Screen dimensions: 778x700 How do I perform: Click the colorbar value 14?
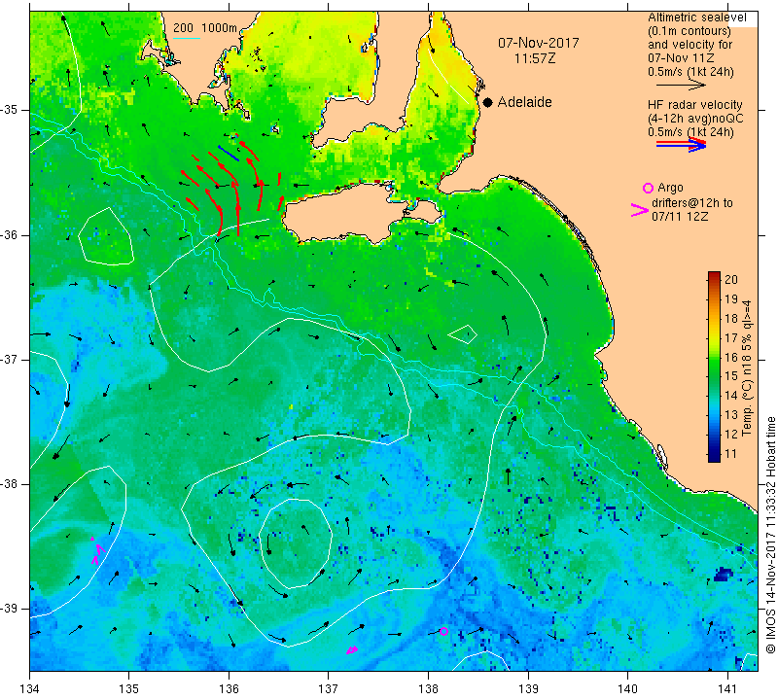731,396
